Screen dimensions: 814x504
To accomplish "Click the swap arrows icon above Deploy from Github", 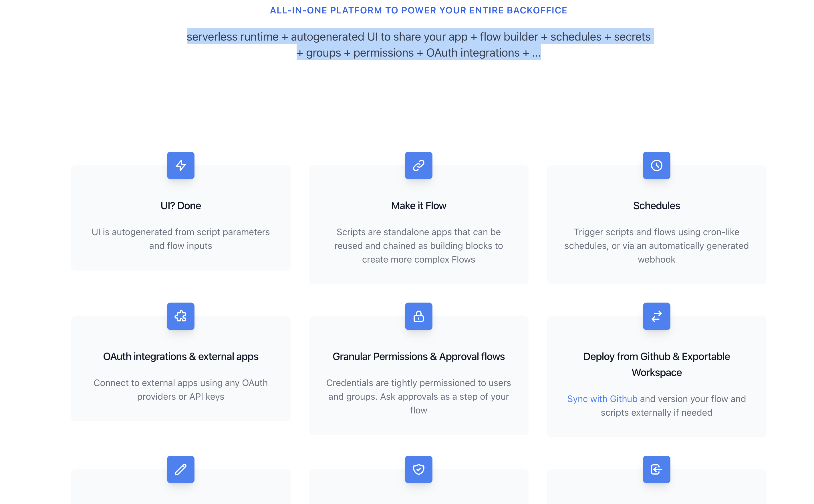I will click(656, 316).
